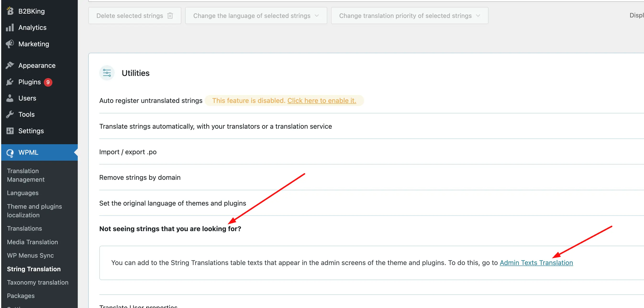The height and width of the screenshot is (308, 644).
Task: Expand Remove strings by domain section
Action: [x=140, y=177]
